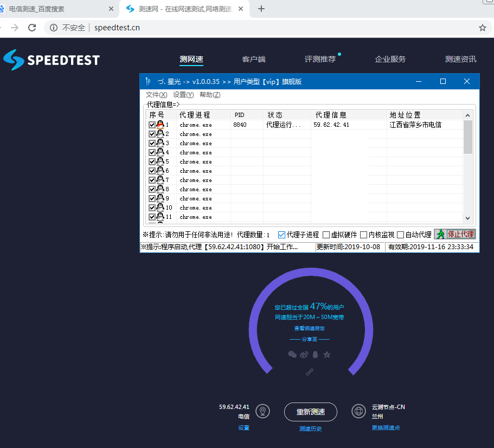Click the proxy list scroll up arrow
Screen dimensions: 494x448
click(467, 115)
